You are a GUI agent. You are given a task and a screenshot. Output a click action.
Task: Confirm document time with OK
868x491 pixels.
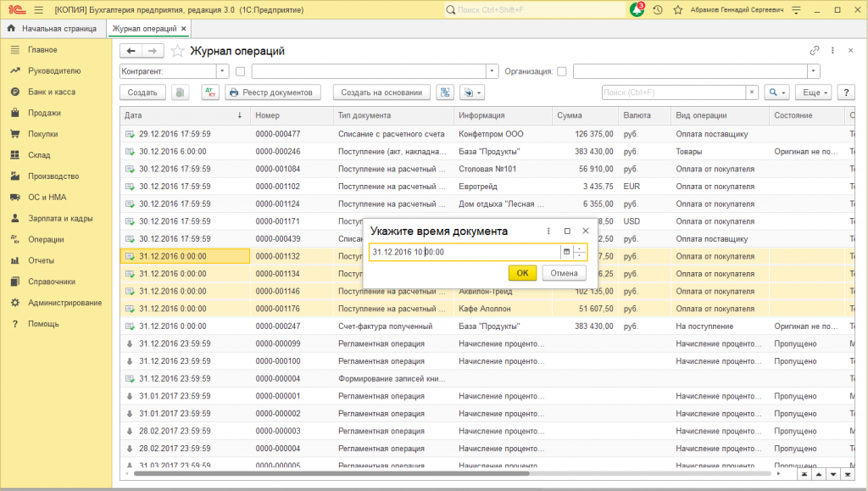(x=522, y=272)
